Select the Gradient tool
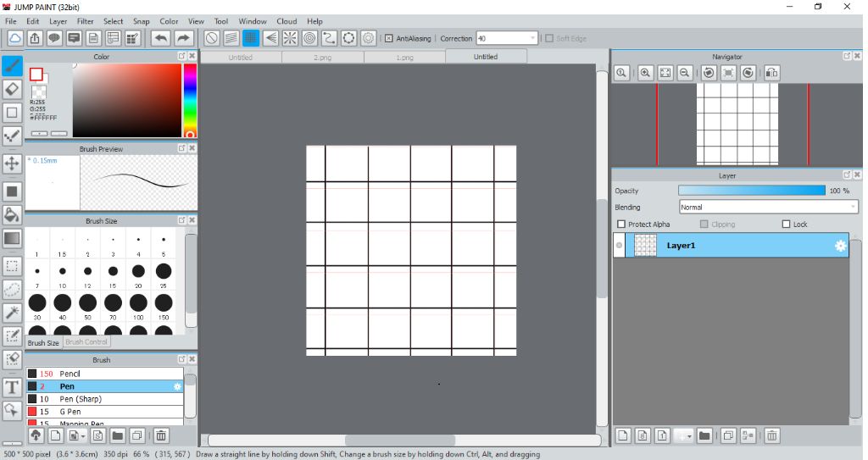868x460 pixels. tap(12, 239)
